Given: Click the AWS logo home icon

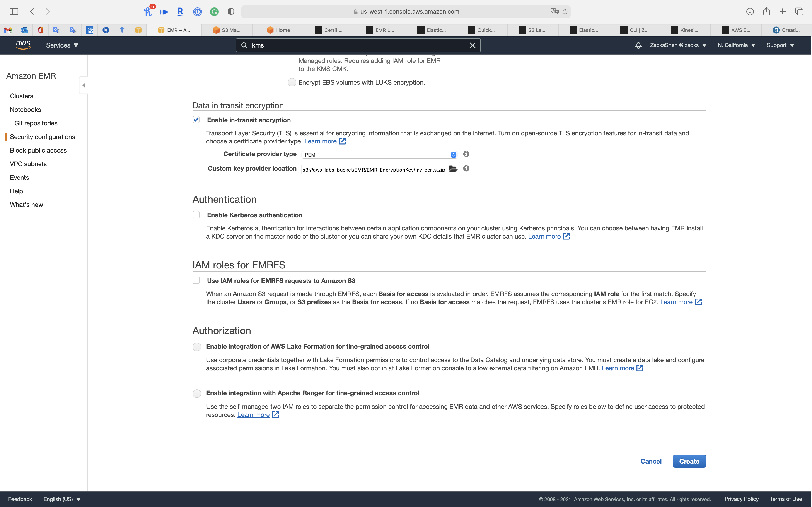Looking at the screenshot, I should (x=23, y=45).
